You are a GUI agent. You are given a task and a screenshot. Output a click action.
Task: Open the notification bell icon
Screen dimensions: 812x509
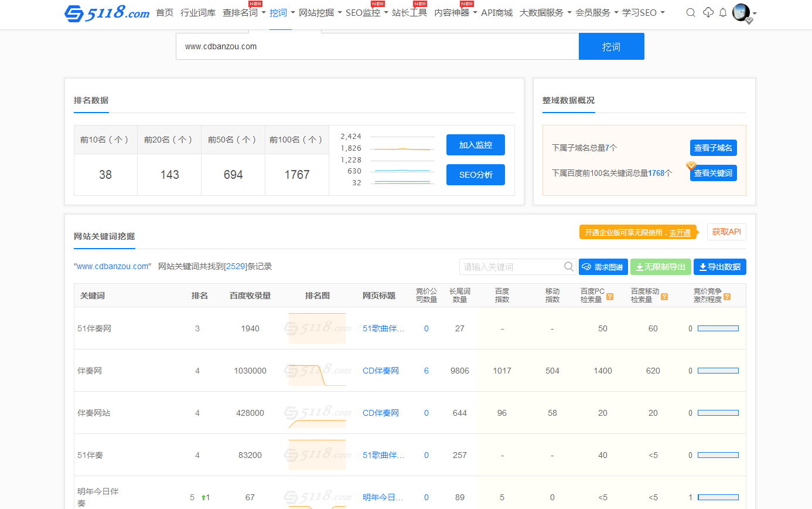pyautogui.click(x=723, y=12)
